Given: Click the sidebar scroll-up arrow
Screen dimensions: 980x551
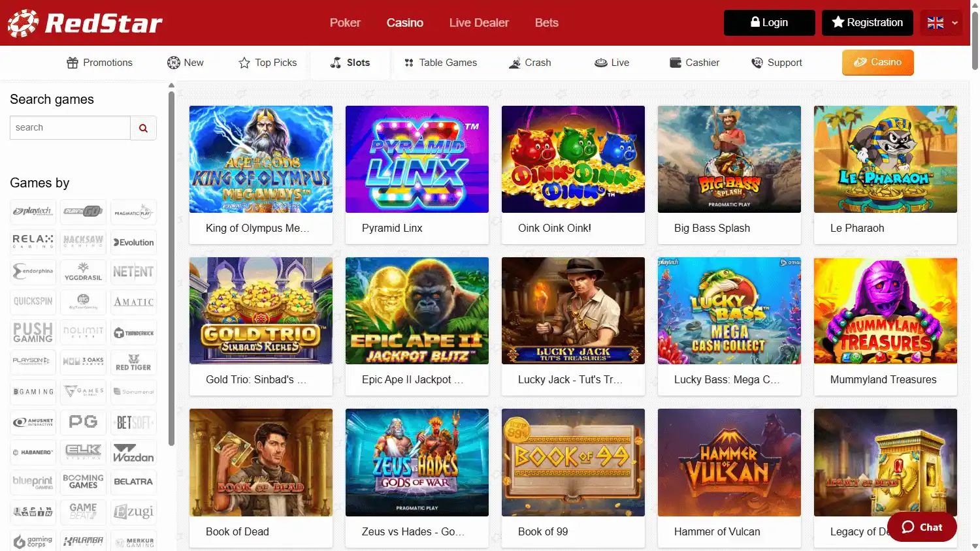Looking at the screenshot, I should point(172,86).
